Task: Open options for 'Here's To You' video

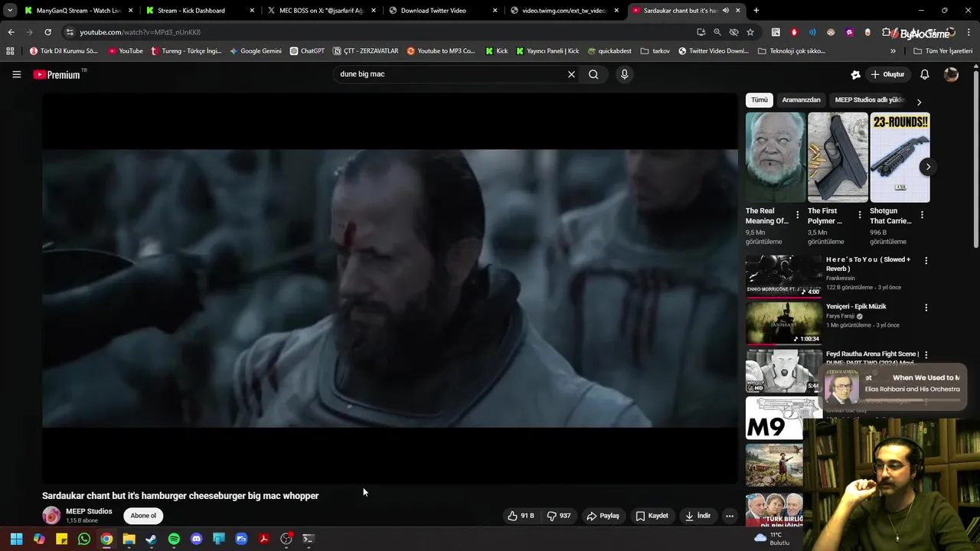Action: pyautogui.click(x=926, y=260)
